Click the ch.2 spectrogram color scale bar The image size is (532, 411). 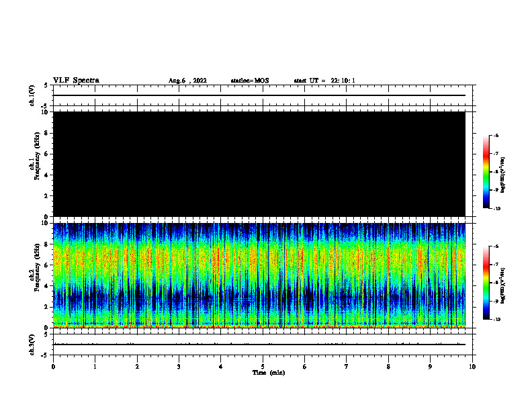pos(486,283)
